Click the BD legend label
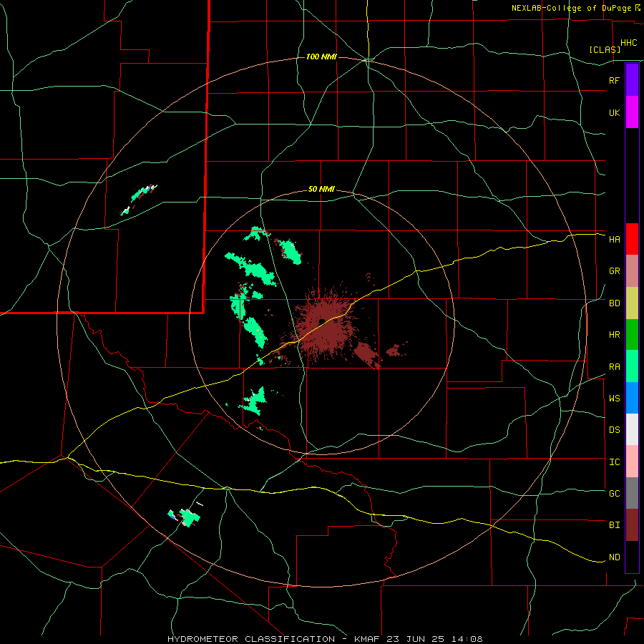644x644 pixels. pos(614,303)
